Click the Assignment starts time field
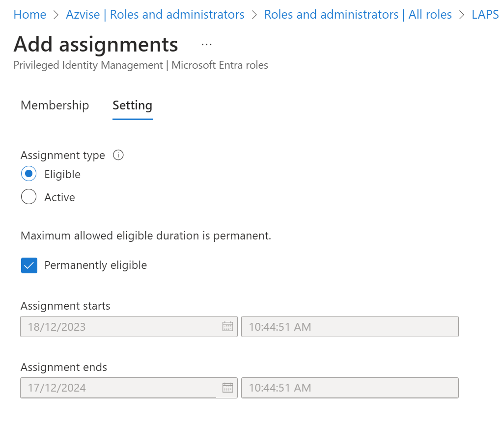This screenshot has height=448, width=503. 349,326
